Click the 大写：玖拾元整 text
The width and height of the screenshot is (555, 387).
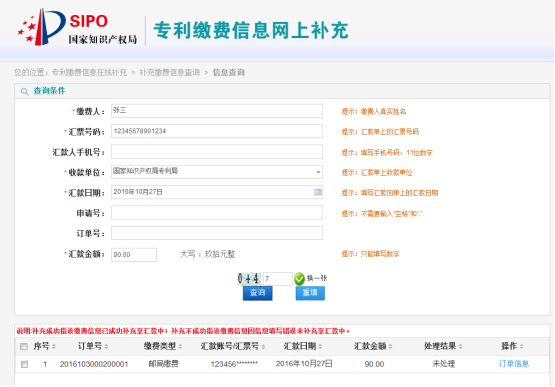(x=207, y=254)
